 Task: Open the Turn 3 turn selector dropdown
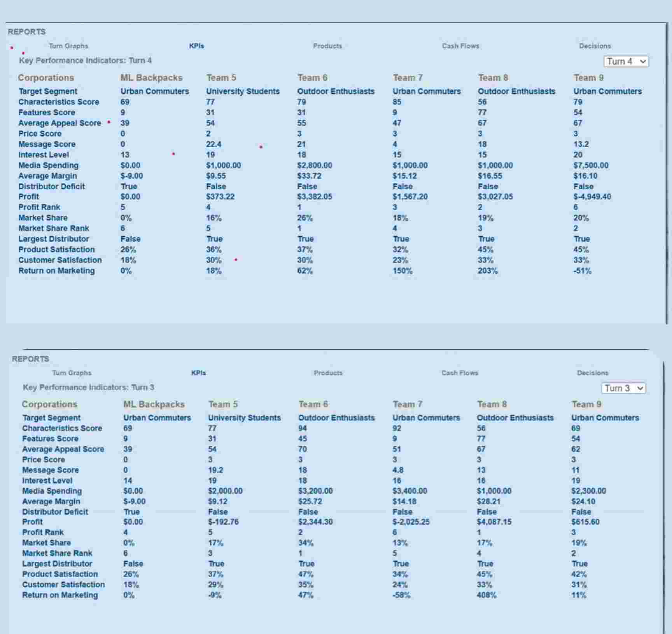pyautogui.click(x=624, y=388)
